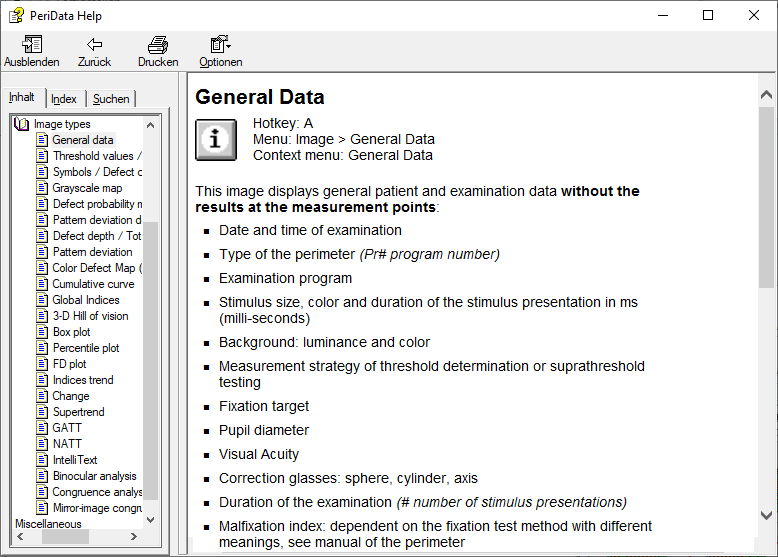Screen dimensions: 778x557
Task: Open FD plot topic
Action: 69,364
